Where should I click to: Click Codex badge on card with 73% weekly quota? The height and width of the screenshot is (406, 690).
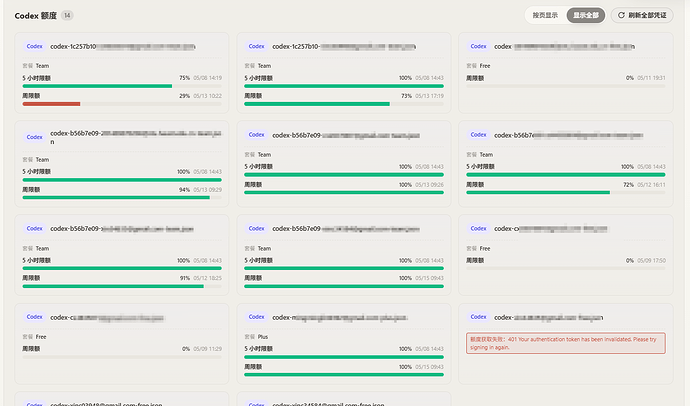point(256,46)
